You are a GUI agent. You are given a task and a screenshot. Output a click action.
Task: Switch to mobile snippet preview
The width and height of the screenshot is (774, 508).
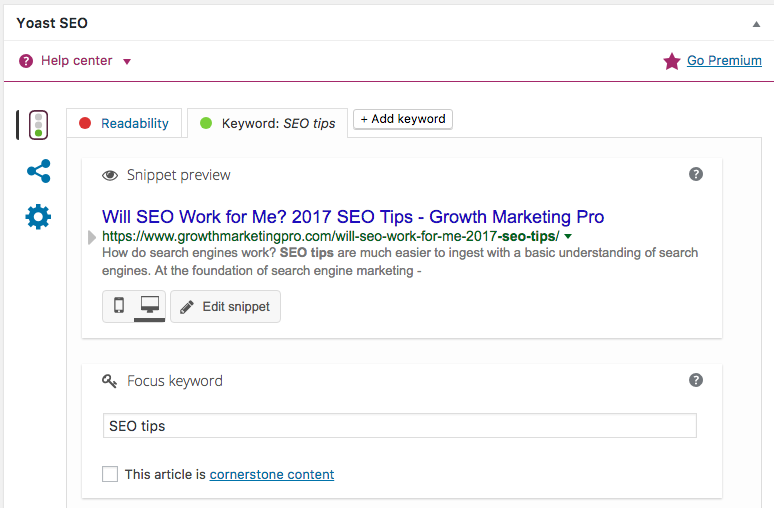point(118,306)
